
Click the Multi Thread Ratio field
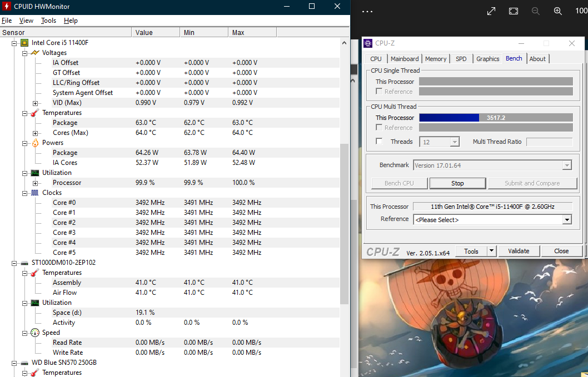click(x=550, y=142)
